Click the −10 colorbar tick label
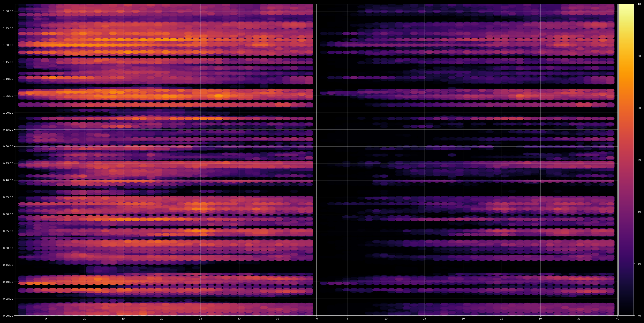Viewport: 644px width, 323px height. point(638,4)
